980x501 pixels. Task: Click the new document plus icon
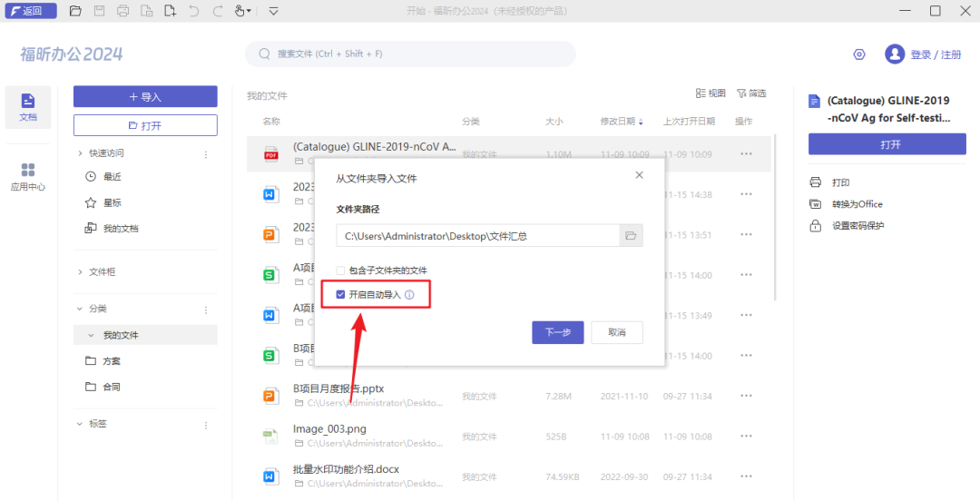170,11
